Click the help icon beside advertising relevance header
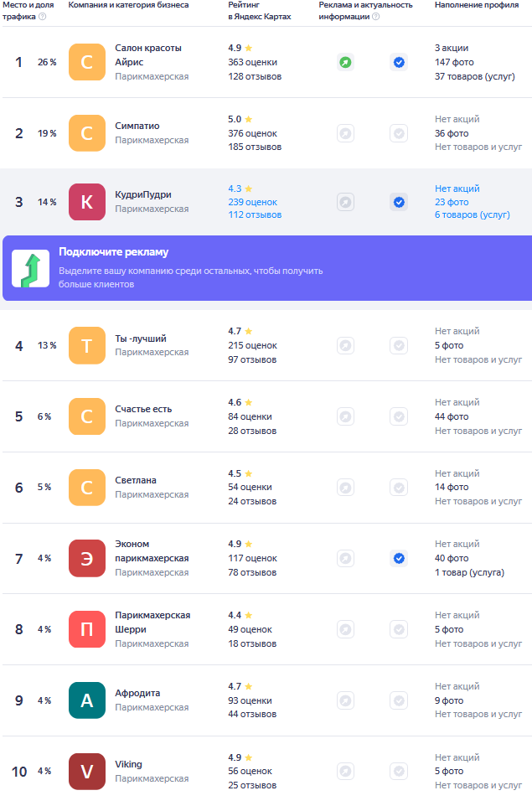The width and height of the screenshot is (532, 806). tap(375, 17)
